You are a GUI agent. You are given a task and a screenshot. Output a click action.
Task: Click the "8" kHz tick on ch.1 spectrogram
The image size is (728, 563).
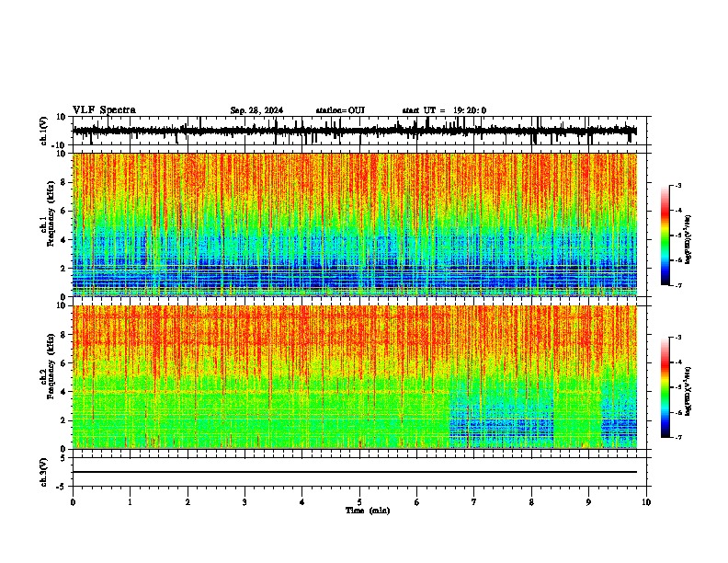(x=63, y=182)
